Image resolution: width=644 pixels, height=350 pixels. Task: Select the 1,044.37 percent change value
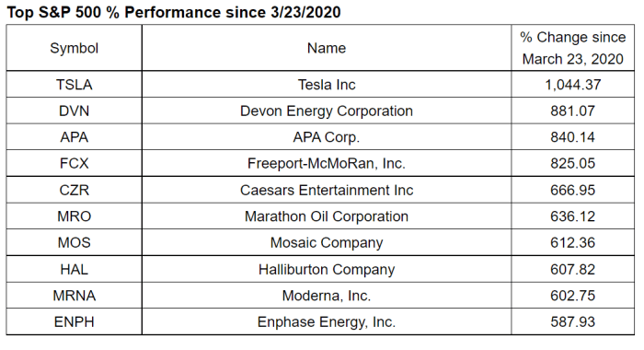573,85
